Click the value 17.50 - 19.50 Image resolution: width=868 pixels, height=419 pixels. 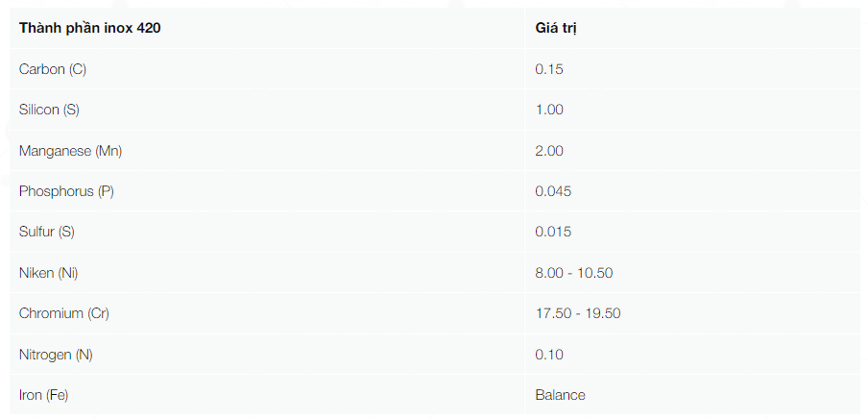tap(577, 313)
